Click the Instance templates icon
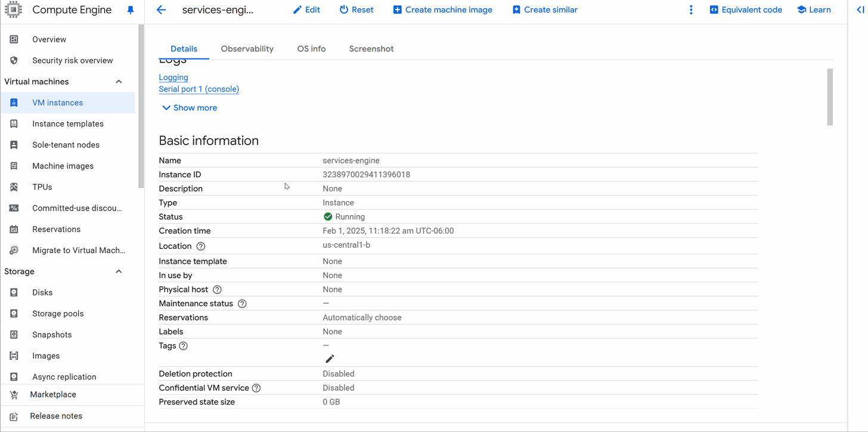Image resolution: width=868 pixels, height=432 pixels. tap(14, 124)
